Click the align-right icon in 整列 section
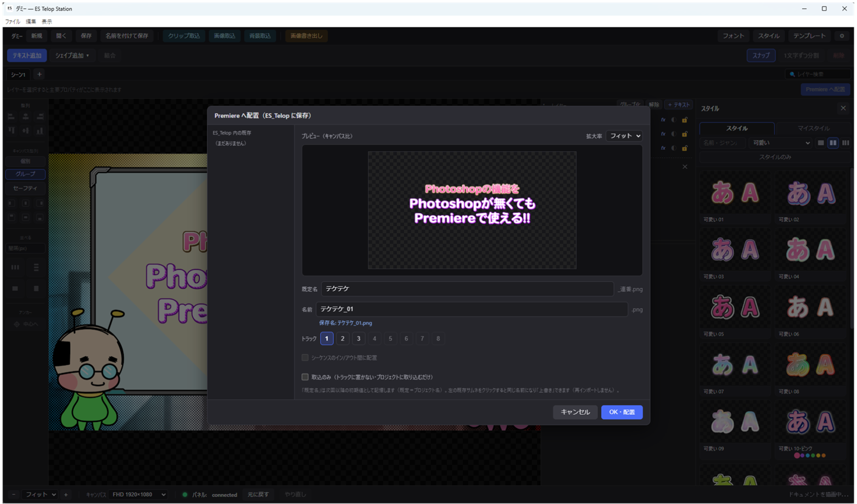857x504 pixels. pyautogui.click(x=40, y=117)
